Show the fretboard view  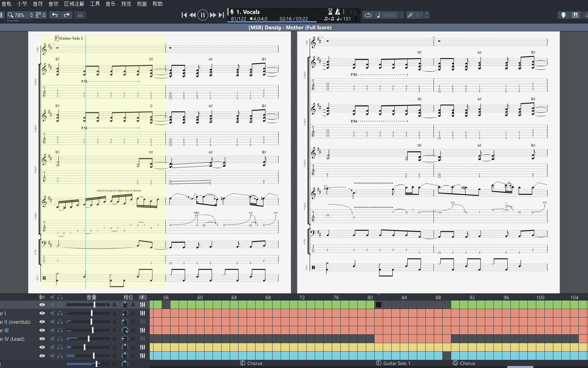[x=563, y=15]
